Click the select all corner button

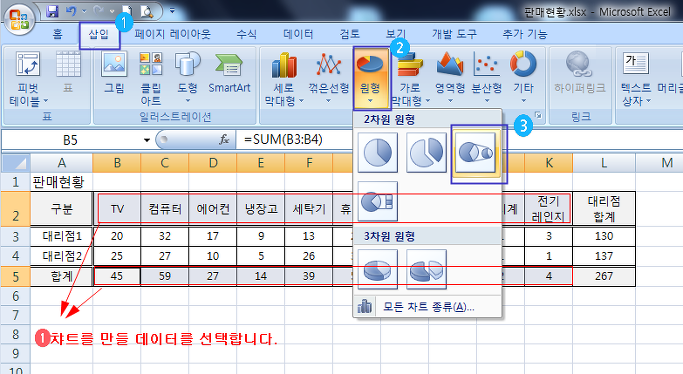[16, 163]
